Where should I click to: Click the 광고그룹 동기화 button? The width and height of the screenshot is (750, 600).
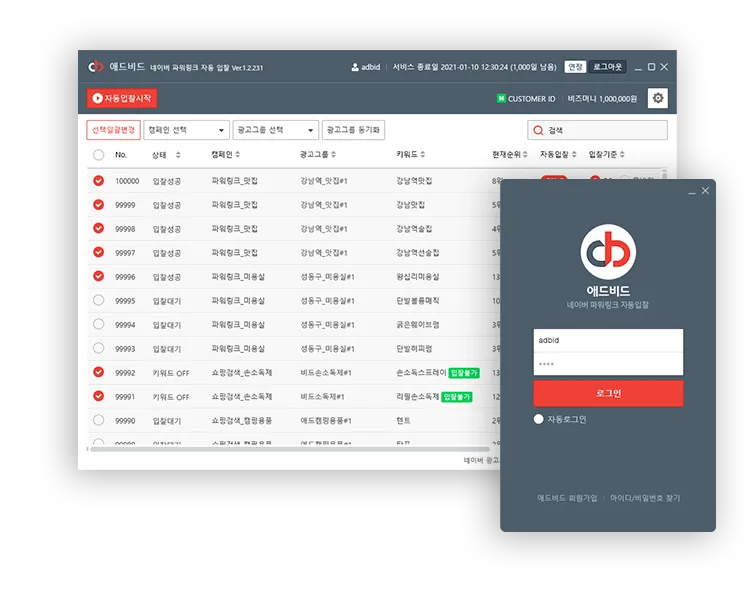click(x=353, y=130)
